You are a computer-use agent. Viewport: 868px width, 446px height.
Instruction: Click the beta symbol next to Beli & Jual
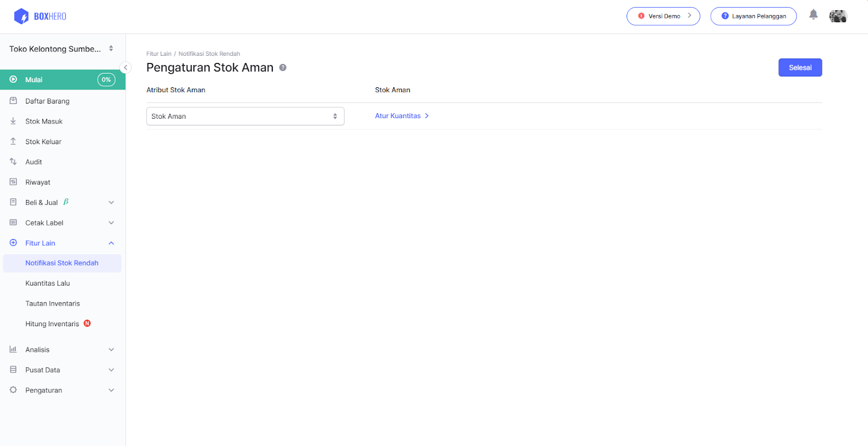point(66,202)
